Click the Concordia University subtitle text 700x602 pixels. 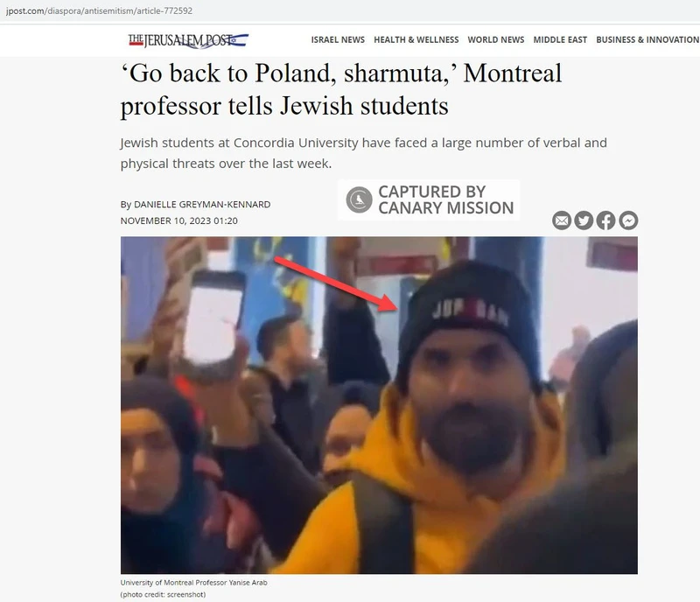(x=363, y=153)
